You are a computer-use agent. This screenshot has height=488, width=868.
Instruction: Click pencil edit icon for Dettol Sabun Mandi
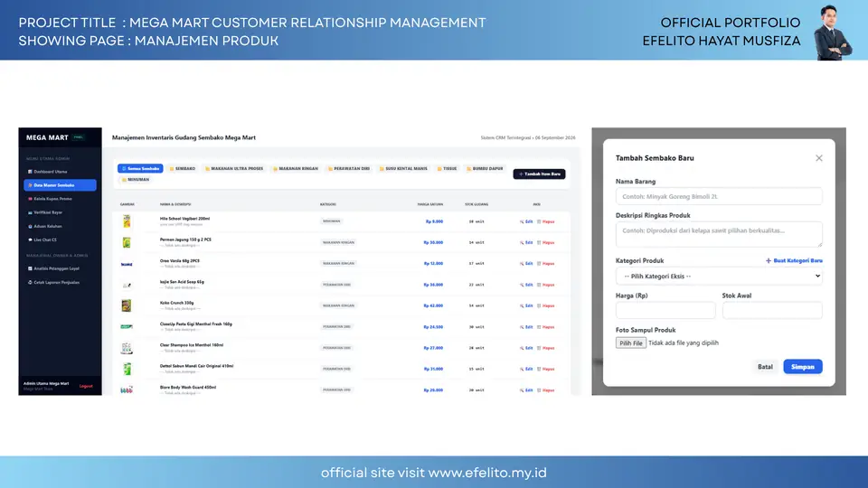(x=522, y=369)
